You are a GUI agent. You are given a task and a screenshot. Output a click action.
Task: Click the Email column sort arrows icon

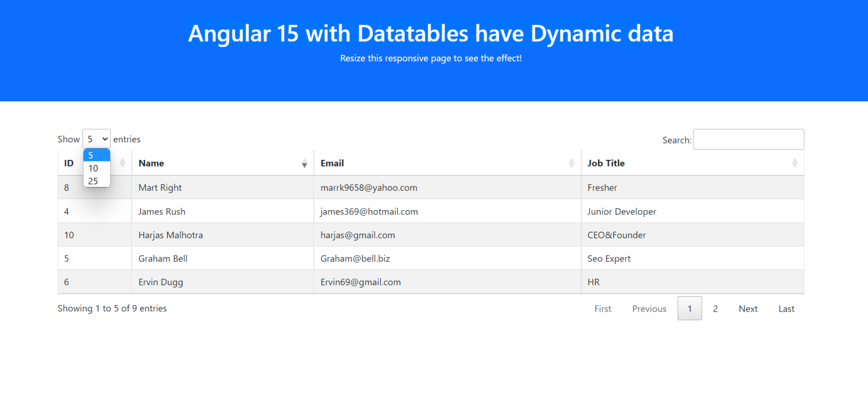click(572, 163)
